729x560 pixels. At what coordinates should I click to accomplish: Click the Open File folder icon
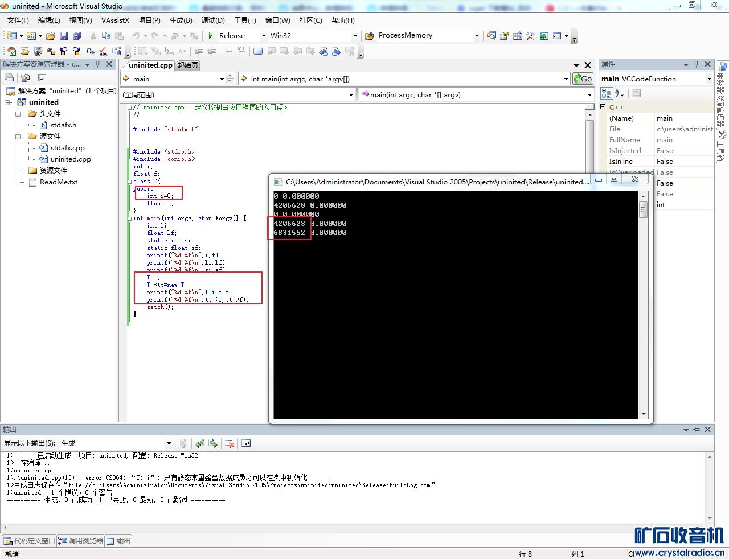click(x=51, y=36)
